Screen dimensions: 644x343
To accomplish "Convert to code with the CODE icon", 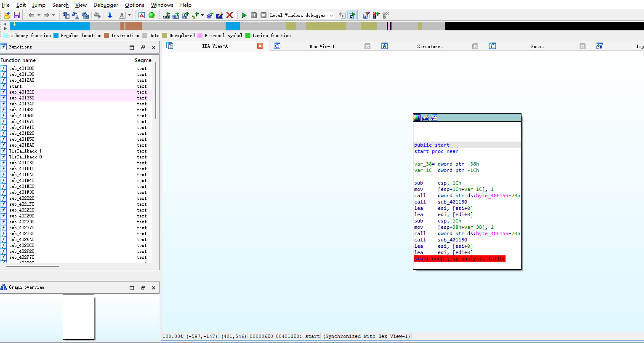I will [166, 15].
